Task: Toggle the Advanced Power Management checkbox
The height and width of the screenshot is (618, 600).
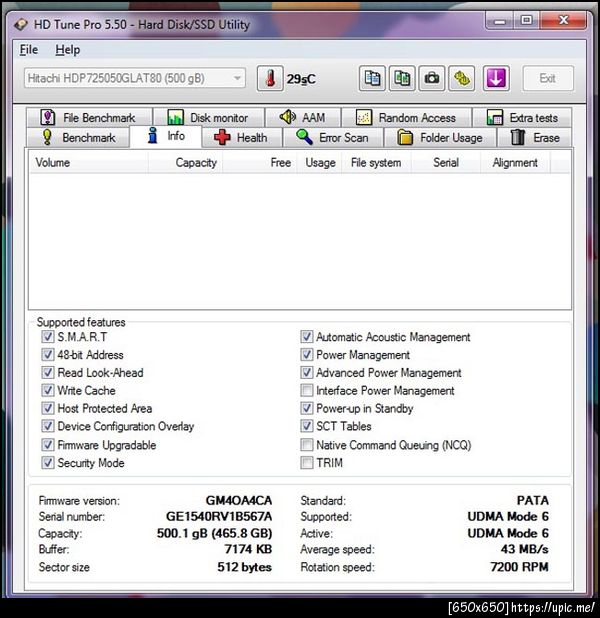Action: [x=307, y=372]
